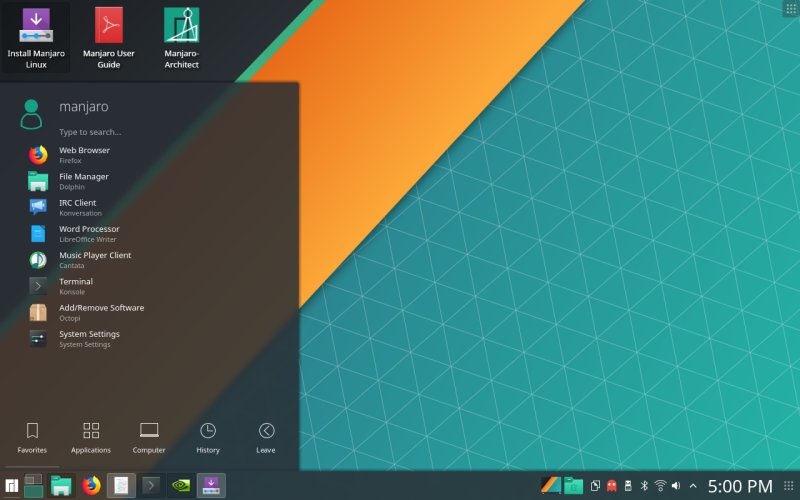Open the panel settings grid icon
This screenshot has height=500, width=800.
[x=788, y=486]
